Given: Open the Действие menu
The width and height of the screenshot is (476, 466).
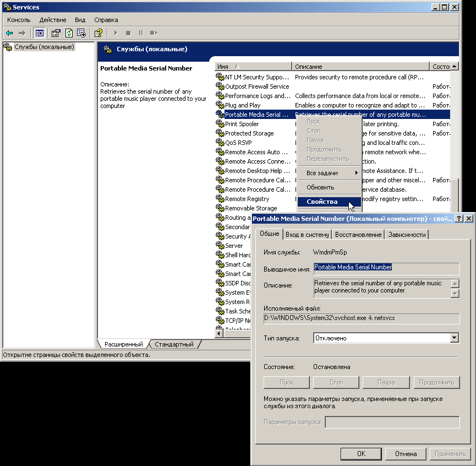Looking at the screenshot, I should pos(53,20).
